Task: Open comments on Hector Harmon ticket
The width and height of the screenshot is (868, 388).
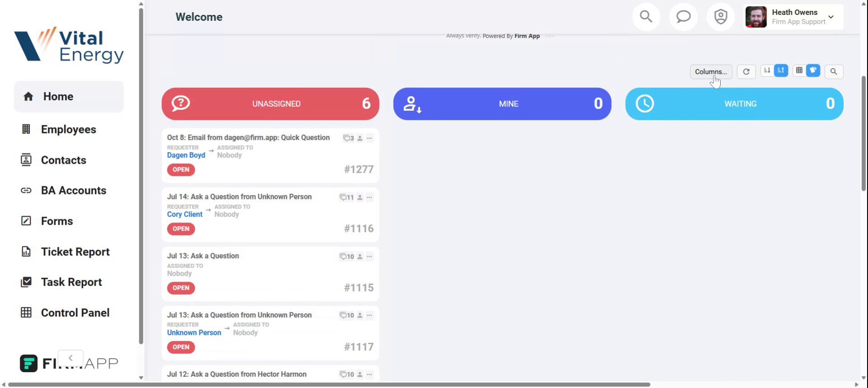Action: tap(347, 374)
